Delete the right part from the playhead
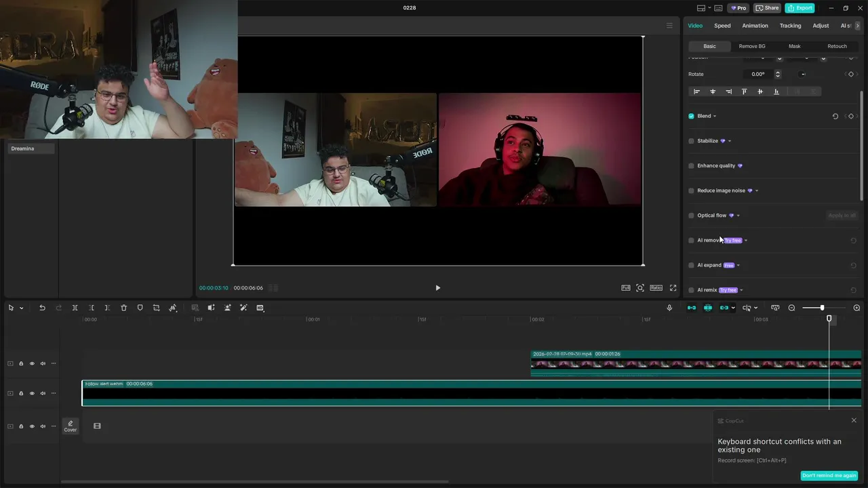868x488 pixels. pyautogui.click(x=107, y=308)
